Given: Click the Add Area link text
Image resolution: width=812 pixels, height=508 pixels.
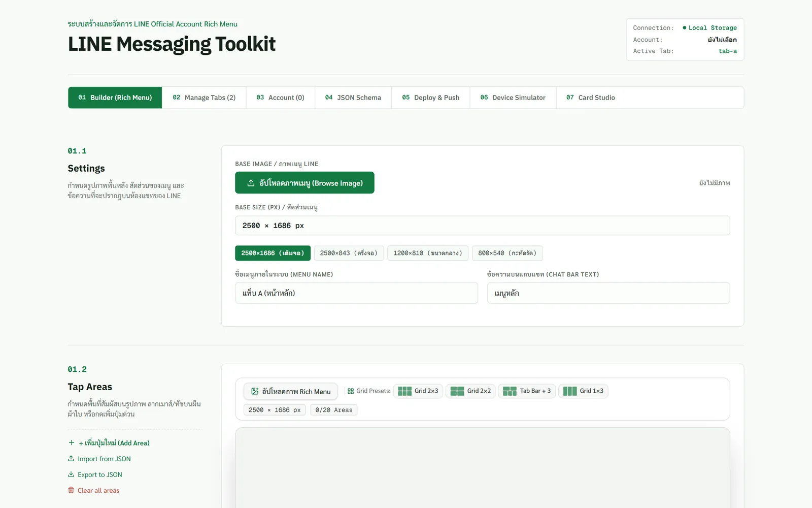Looking at the screenshot, I should coord(114,443).
